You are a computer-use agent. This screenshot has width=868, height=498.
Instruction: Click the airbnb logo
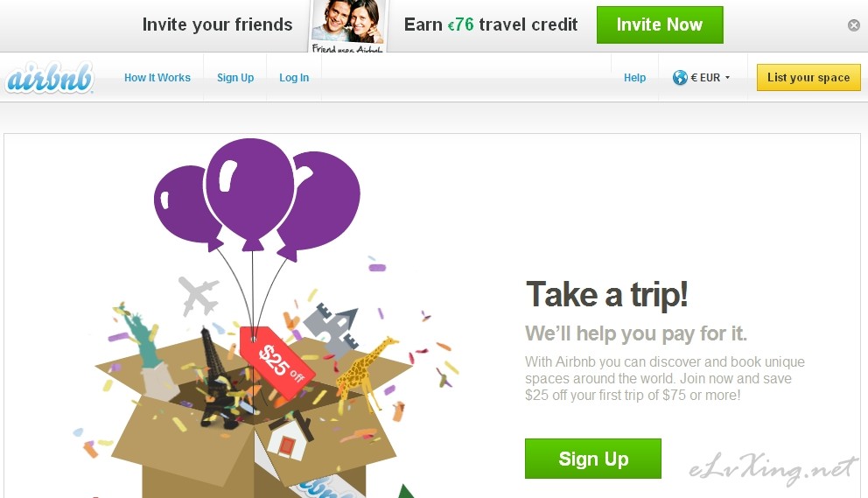(x=49, y=78)
